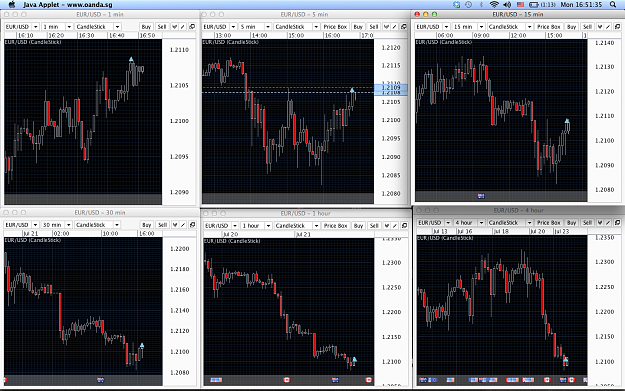Click the leftmost US flag marker in 1 hour chart
The height and width of the screenshot is (391, 625).
click(216, 380)
